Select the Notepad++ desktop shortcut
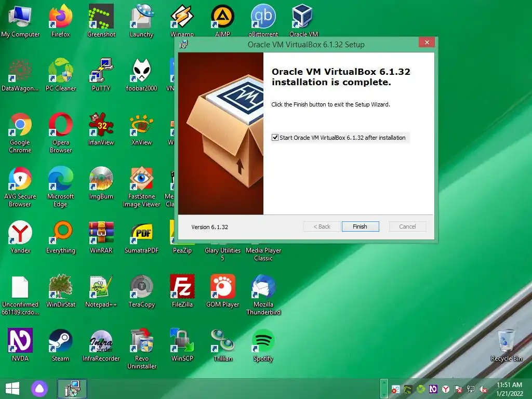 pyautogui.click(x=101, y=291)
